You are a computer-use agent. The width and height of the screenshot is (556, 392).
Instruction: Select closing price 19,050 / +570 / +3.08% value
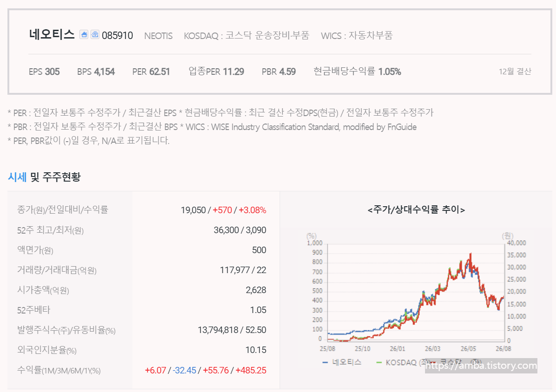pyautogui.click(x=223, y=210)
